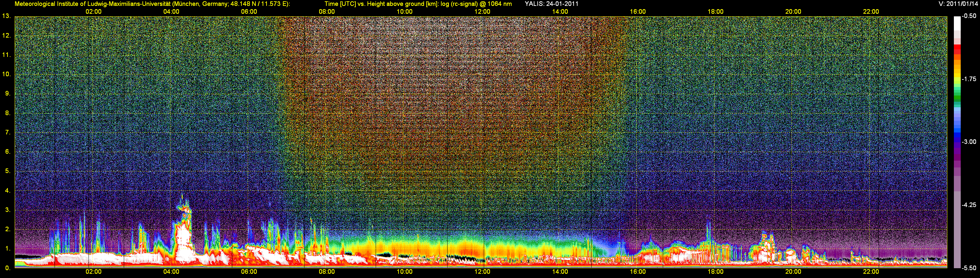Select the 'V: 2011/01/14' version text
The image size is (980, 278).
coord(957,4)
